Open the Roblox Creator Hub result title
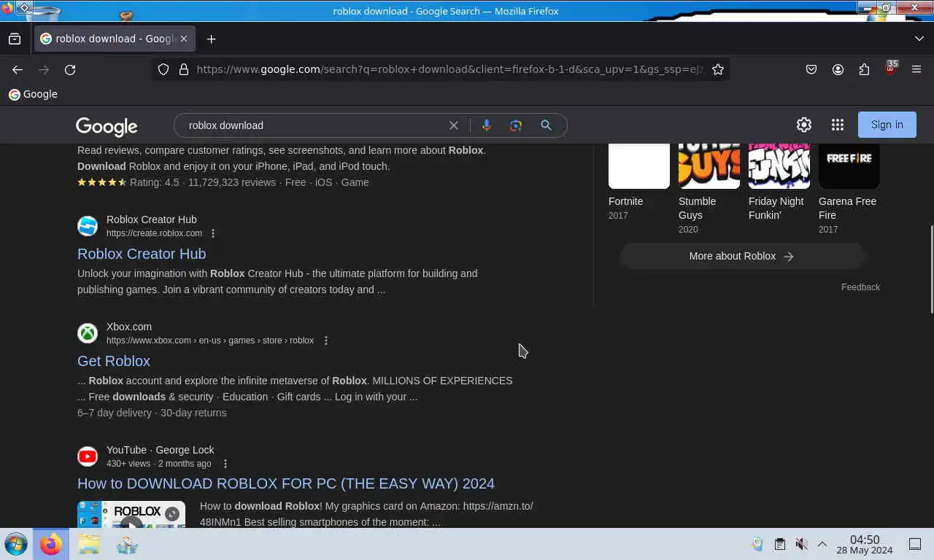The image size is (934, 560). pyautogui.click(x=142, y=254)
